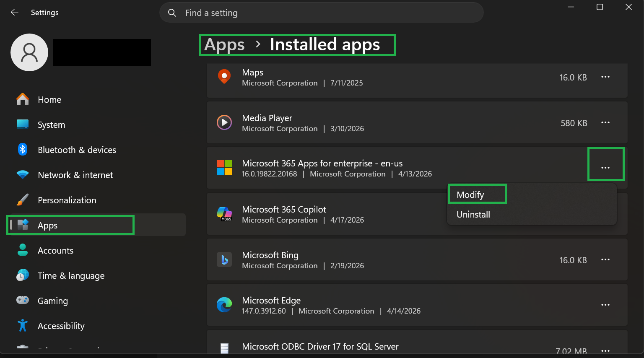Click the Microsoft Bing size 16.0 KB
Viewport: 644px width, 358px height.
[x=573, y=260]
